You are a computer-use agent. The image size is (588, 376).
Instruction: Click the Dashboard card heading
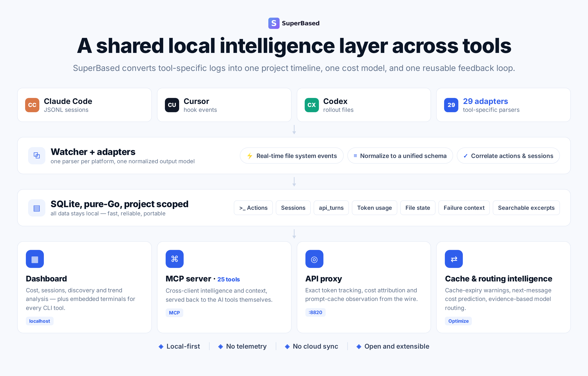click(46, 279)
